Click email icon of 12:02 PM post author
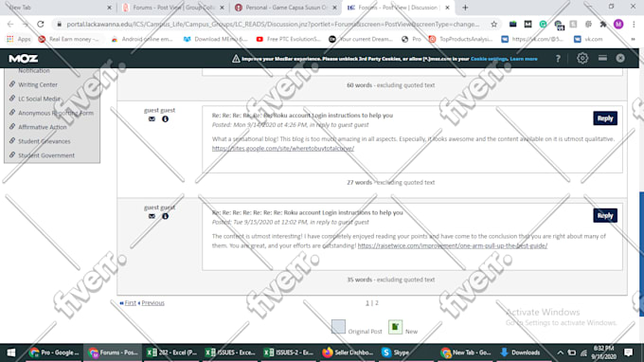The height and width of the screenshot is (362, 644). 152,216
